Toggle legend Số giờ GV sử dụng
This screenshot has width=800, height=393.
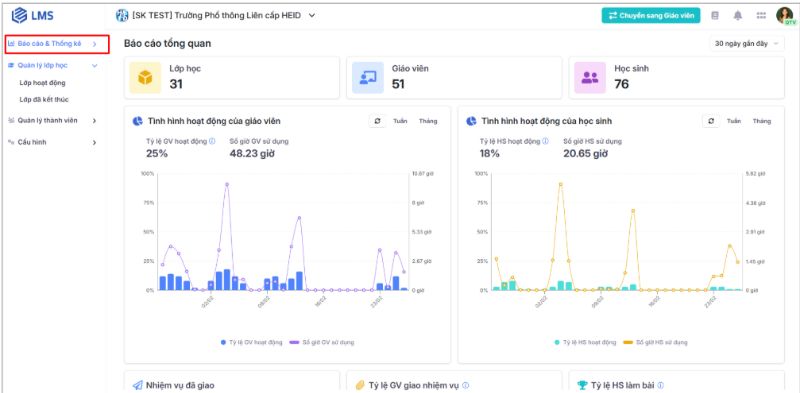click(x=321, y=342)
